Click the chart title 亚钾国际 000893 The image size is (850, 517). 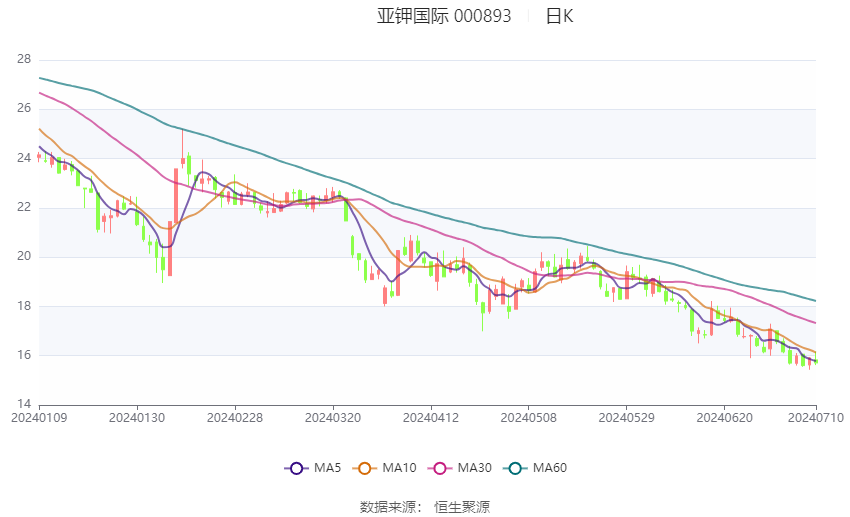444,16
